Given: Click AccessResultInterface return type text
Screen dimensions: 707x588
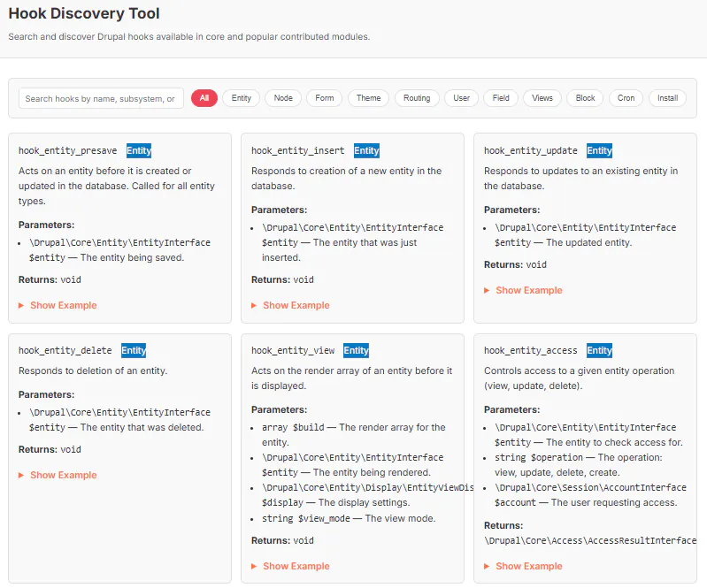Looking at the screenshot, I should (590, 540).
